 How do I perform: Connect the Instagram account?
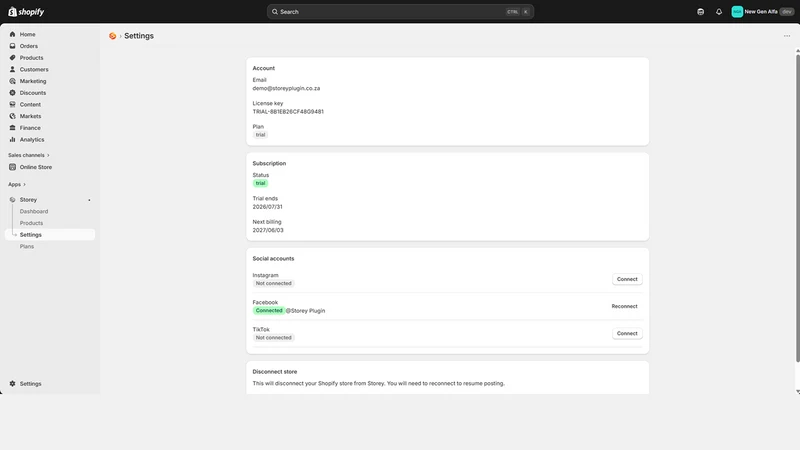(x=627, y=279)
